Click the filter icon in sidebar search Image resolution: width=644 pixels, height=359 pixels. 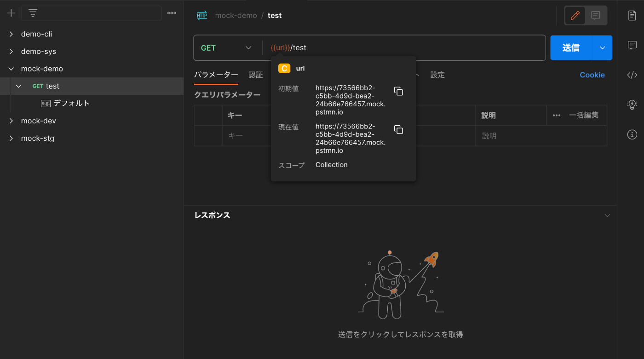[33, 13]
